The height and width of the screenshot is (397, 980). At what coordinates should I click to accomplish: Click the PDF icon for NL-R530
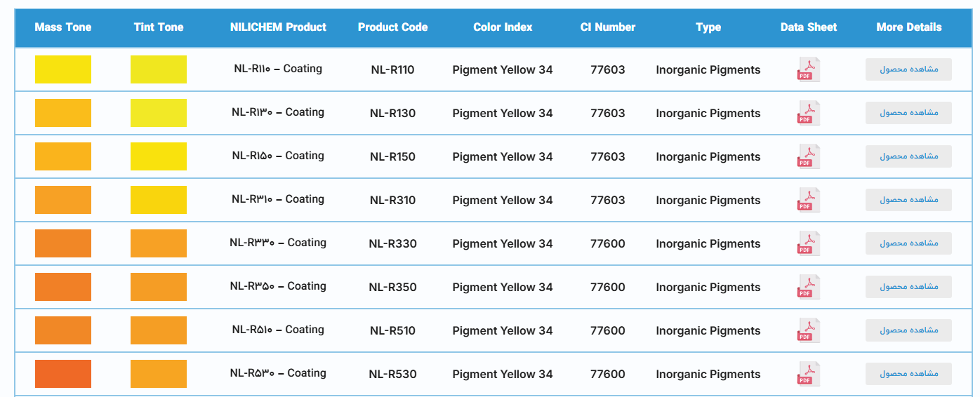click(808, 374)
